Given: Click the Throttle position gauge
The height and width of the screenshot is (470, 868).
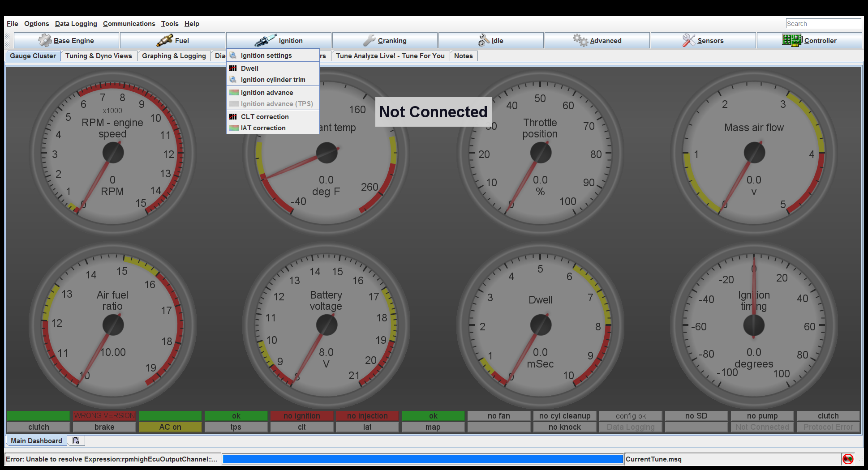Looking at the screenshot, I should (541, 153).
